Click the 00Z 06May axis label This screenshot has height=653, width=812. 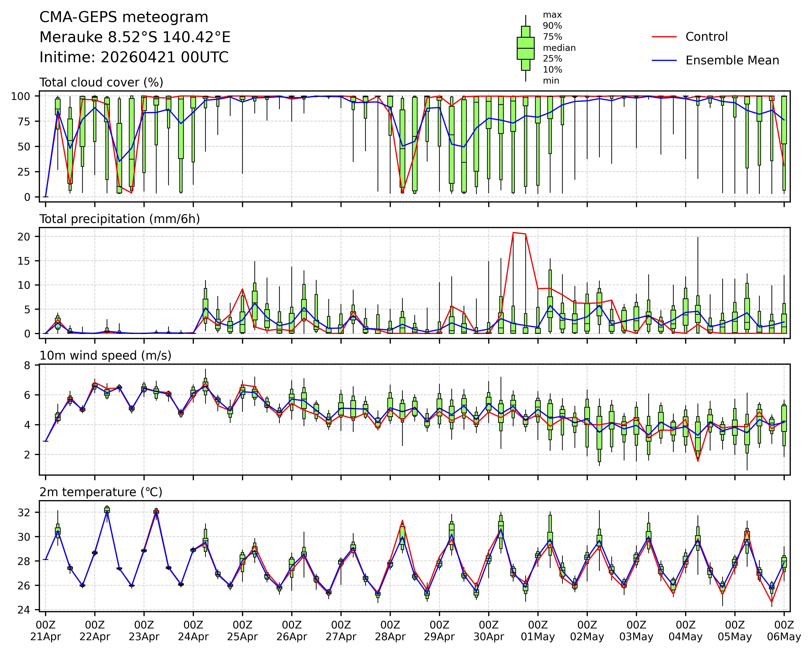tap(784, 631)
